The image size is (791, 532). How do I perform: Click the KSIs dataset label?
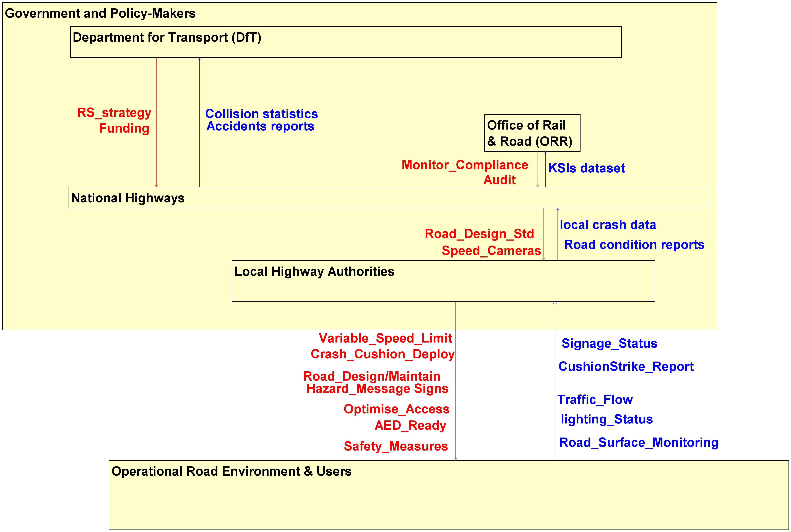pos(586,168)
